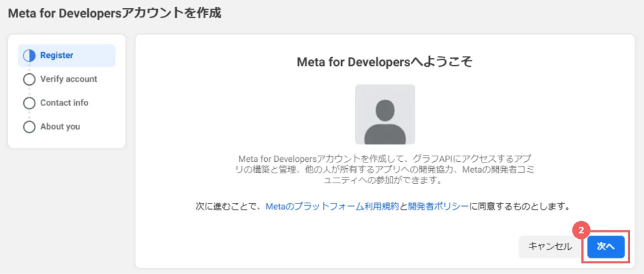Click the circle icon next to Contact info
644x274 pixels.
pos(30,103)
